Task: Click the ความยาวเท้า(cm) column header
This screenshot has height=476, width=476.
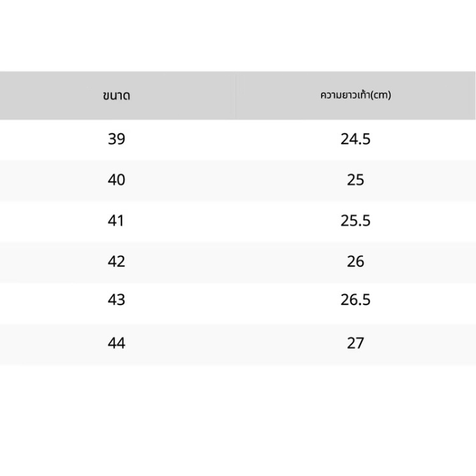Action: (355, 96)
